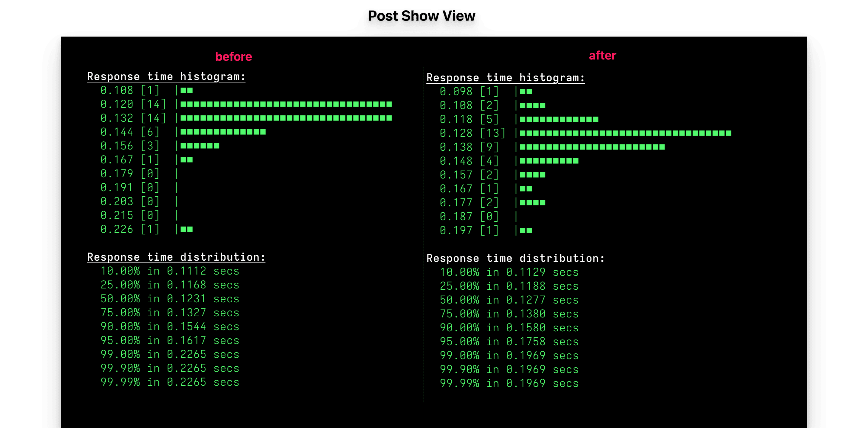
Task: Click the green bar of row 0.138
Action: pos(592,147)
